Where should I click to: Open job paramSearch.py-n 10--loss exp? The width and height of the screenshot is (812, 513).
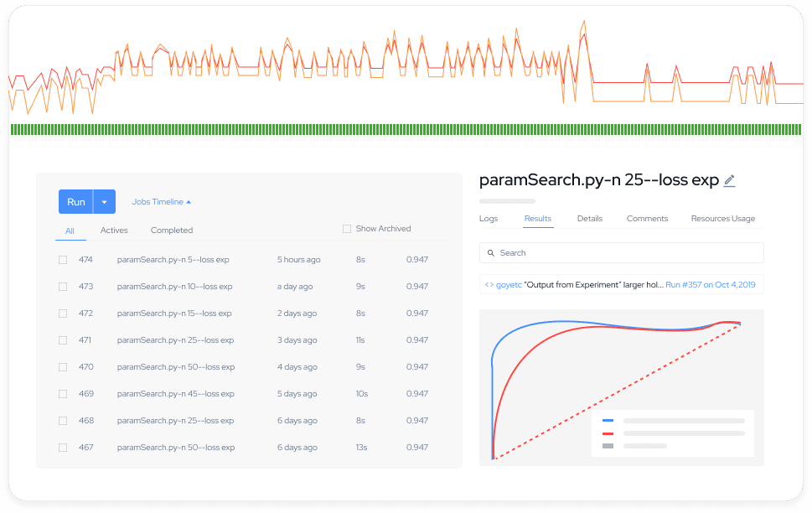point(174,287)
